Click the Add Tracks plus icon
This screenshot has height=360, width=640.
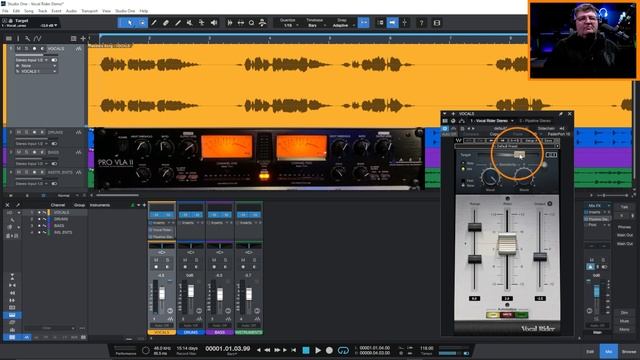(83, 38)
